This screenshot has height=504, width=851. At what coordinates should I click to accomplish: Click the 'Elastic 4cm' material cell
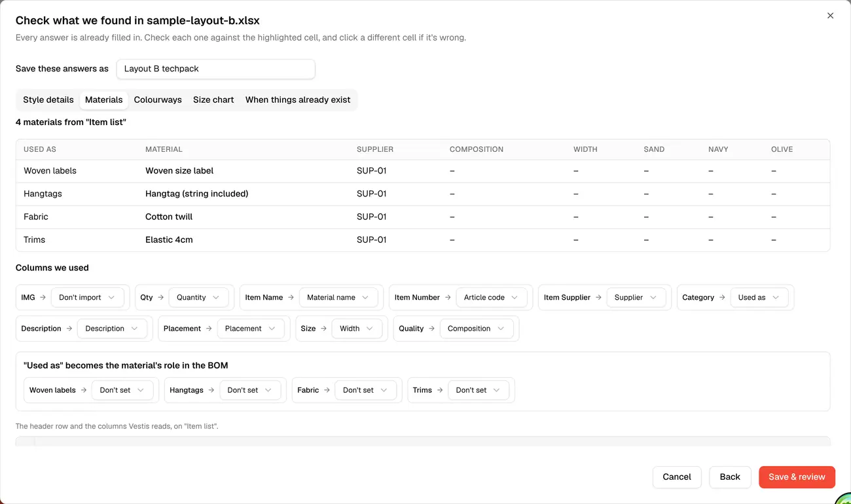point(169,240)
